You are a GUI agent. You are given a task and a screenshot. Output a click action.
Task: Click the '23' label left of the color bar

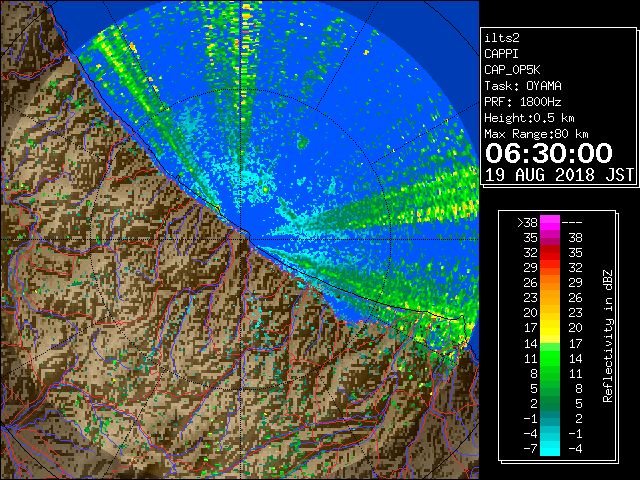[531, 298]
